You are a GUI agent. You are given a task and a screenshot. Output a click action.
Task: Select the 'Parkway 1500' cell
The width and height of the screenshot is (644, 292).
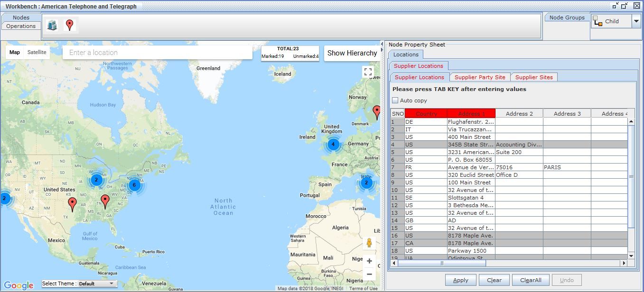point(471,251)
